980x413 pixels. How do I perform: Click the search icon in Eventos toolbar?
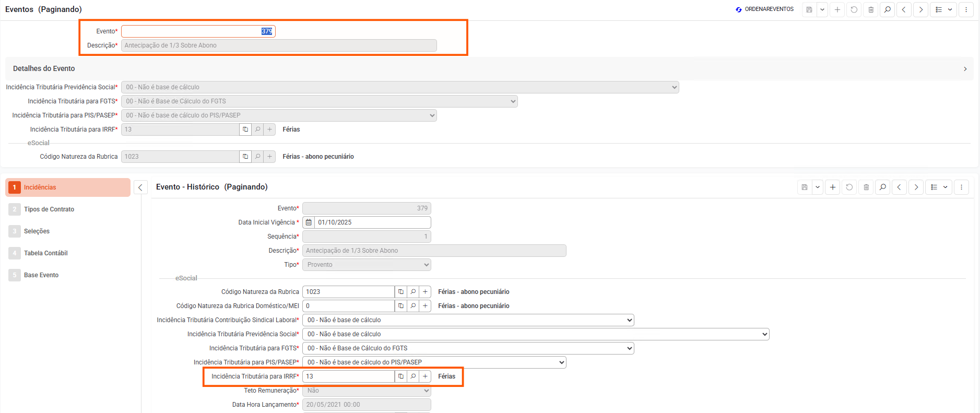(x=887, y=9)
